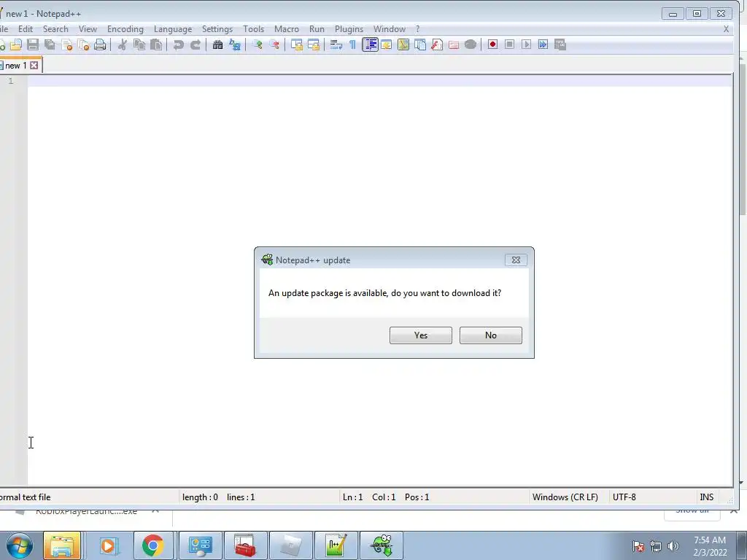The width and height of the screenshot is (747, 560).
Task: Toggle synchronized horizontal scrolling
Action: pyautogui.click(x=314, y=44)
